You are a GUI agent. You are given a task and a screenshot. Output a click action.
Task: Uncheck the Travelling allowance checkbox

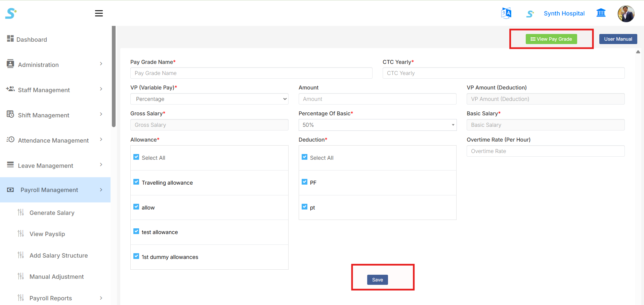pyautogui.click(x=136, y=182)
